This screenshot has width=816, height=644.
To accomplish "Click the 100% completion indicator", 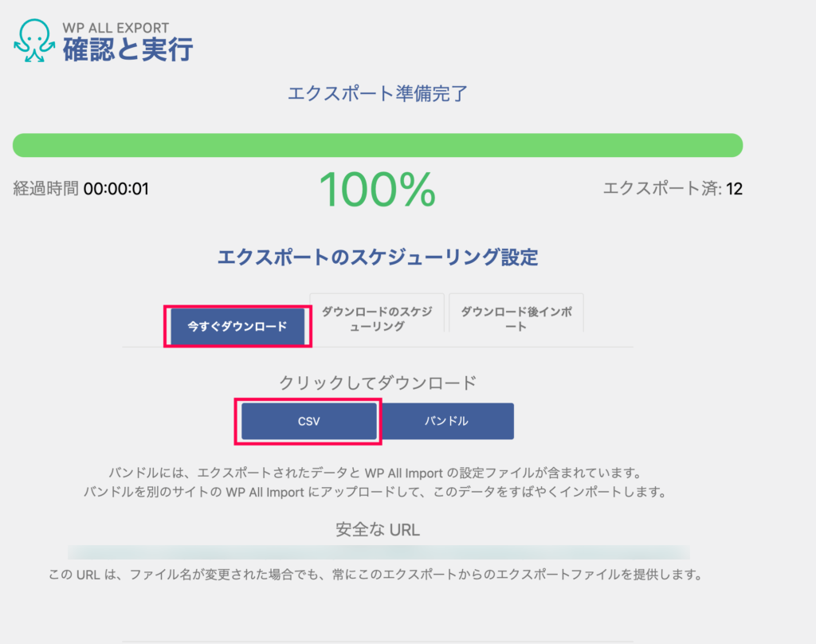I will 377,190.
